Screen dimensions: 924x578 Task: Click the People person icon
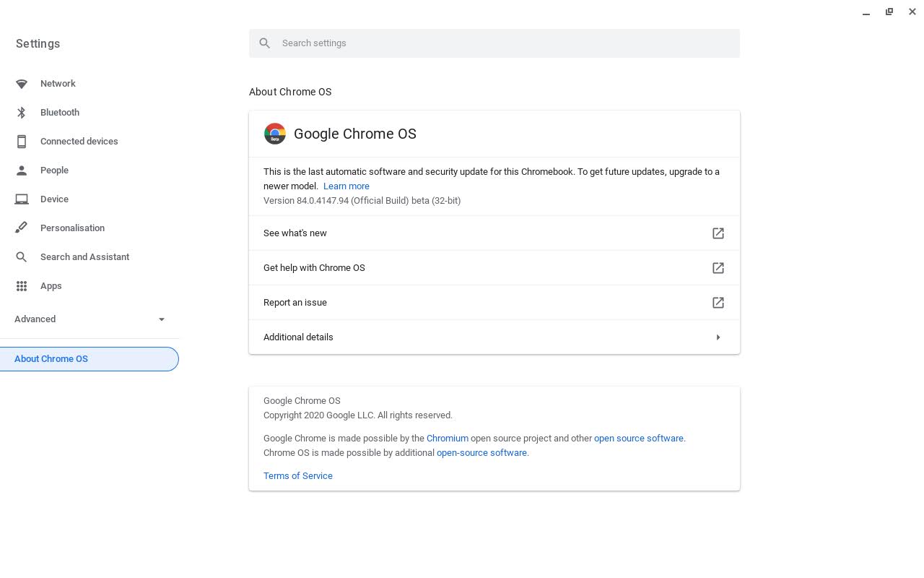(22, 171)
